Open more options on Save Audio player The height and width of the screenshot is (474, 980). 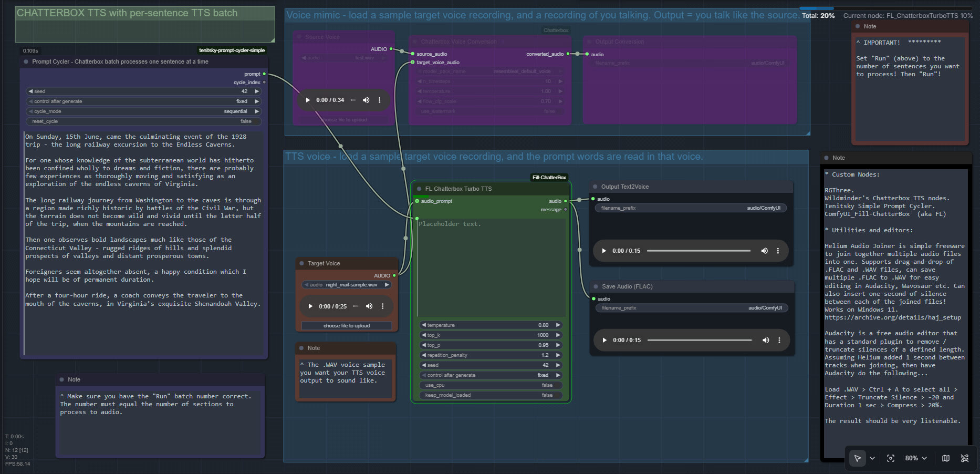779,340
